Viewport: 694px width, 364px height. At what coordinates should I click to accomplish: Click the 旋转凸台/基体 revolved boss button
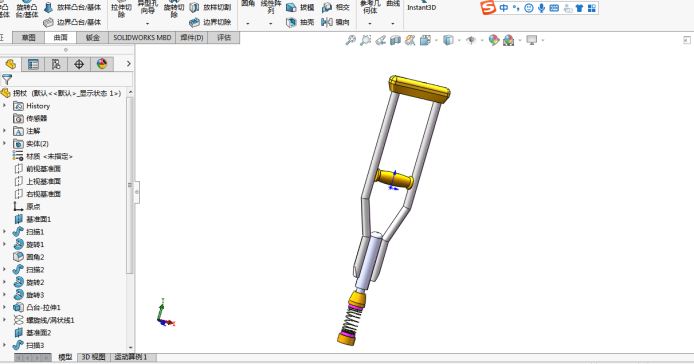27,10
